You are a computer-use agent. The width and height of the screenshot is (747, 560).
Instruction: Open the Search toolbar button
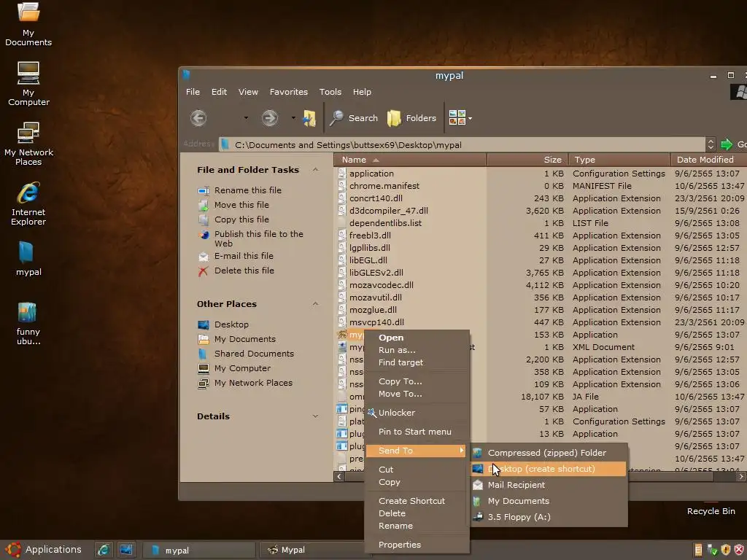click(x=354, y=117)
